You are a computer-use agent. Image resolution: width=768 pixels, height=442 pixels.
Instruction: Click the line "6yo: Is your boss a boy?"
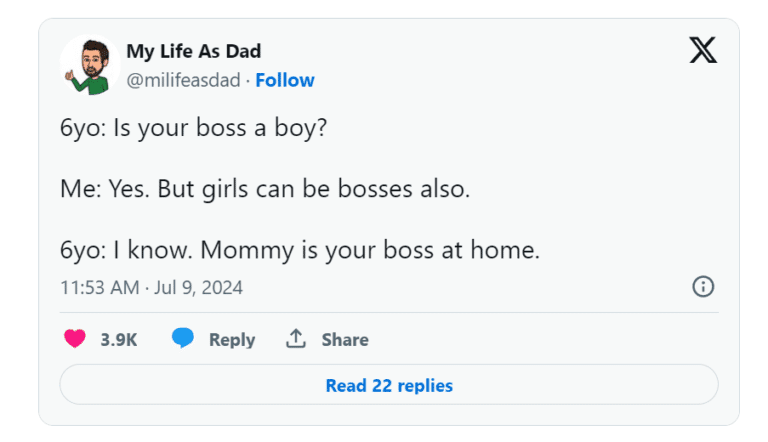tap(194, 130)
